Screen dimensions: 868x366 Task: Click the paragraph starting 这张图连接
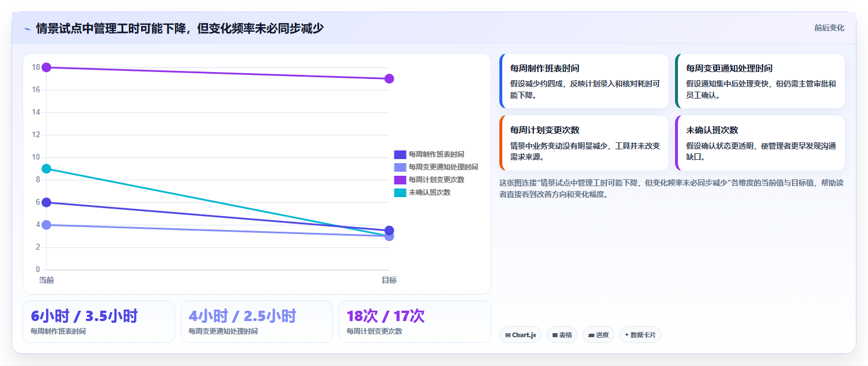point(672,188)
